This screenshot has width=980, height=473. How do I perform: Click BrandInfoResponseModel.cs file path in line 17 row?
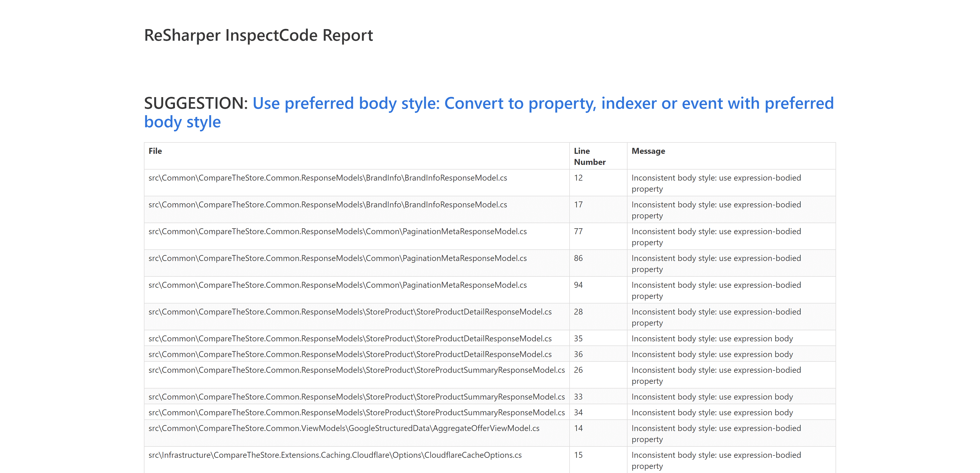[328, 204]
